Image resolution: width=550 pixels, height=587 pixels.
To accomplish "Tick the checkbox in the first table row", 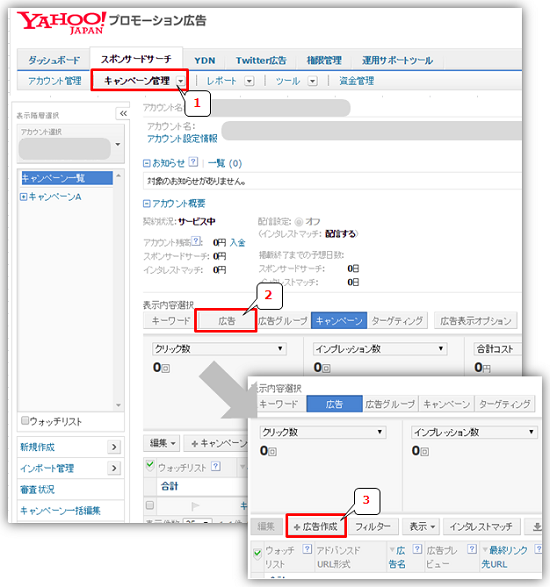I will tap(150, 505).
